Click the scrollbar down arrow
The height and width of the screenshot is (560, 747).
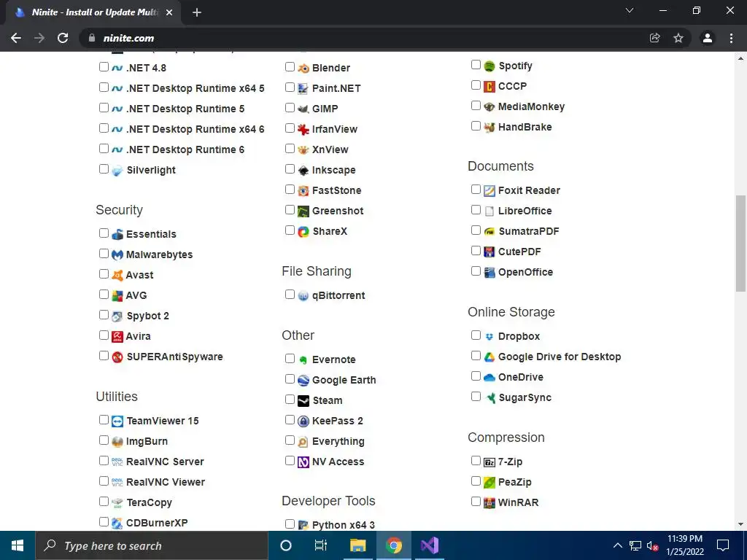740,525
